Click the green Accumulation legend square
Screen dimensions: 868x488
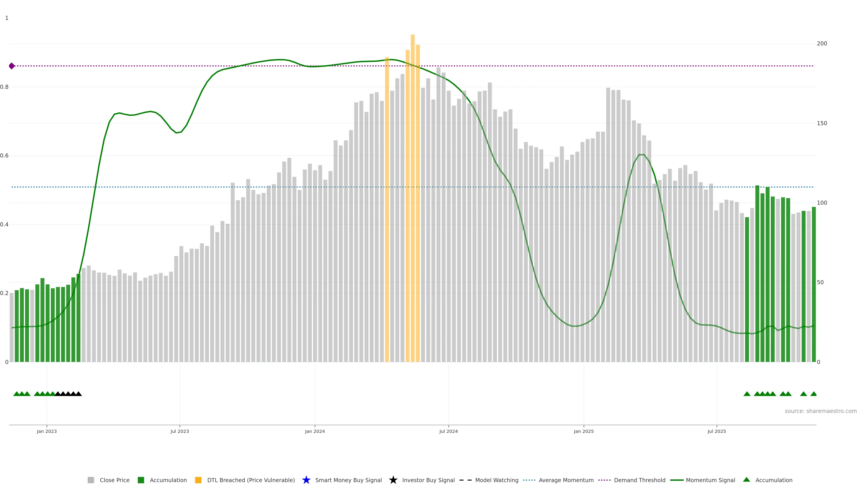coord(141,480)
